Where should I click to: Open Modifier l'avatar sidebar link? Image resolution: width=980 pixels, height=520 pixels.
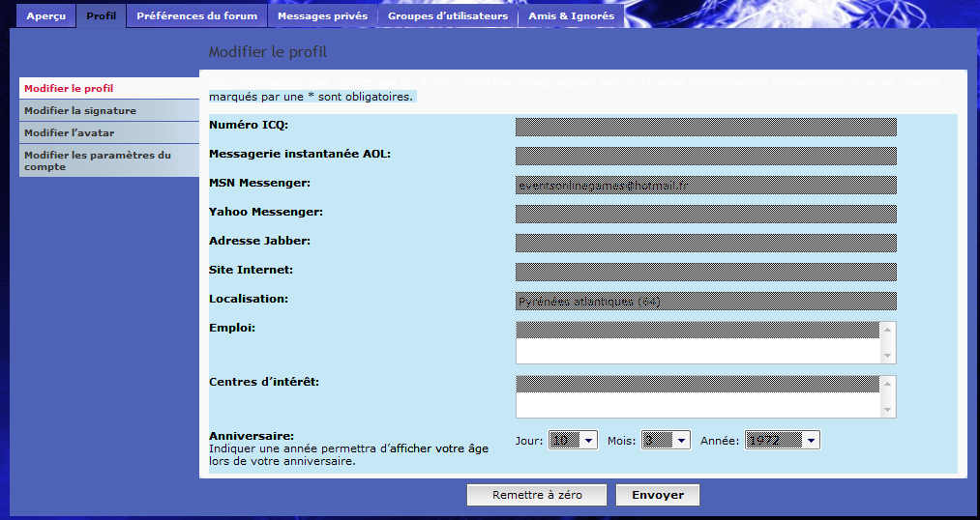69,132
